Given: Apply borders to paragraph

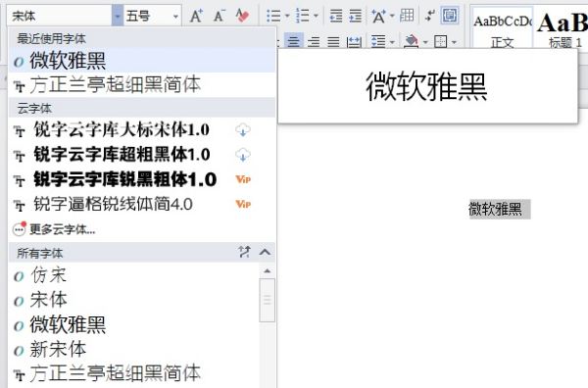Looking at the screenshot, I should [x=441, y=41].
